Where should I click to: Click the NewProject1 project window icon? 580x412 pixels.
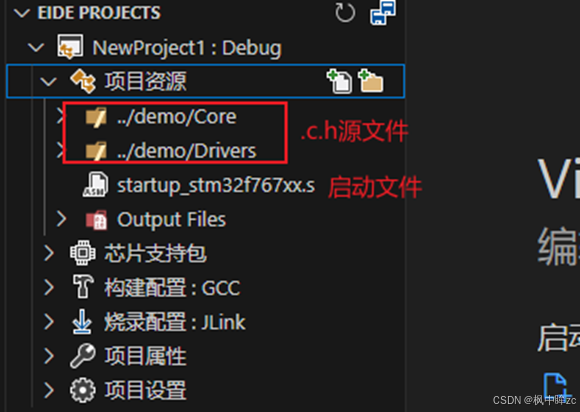click(70, 47)
